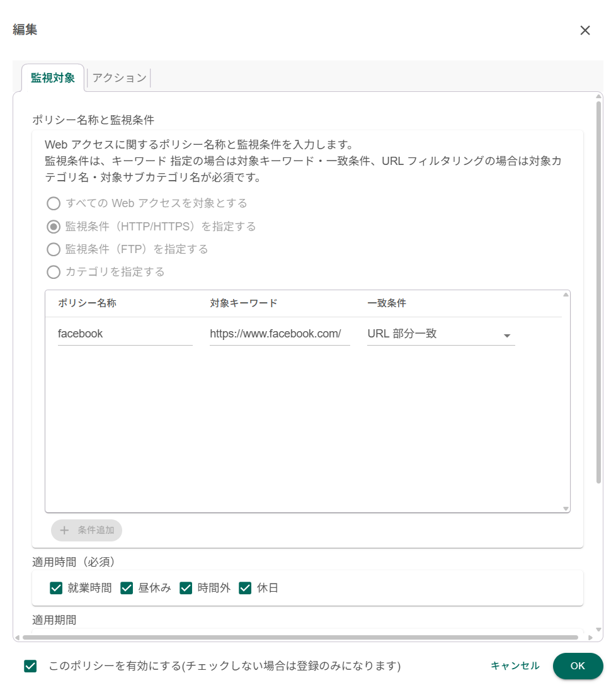This screenshot has width=616, height=690.
Task: Switch to the アクション tab
Action: coord(118,77)
